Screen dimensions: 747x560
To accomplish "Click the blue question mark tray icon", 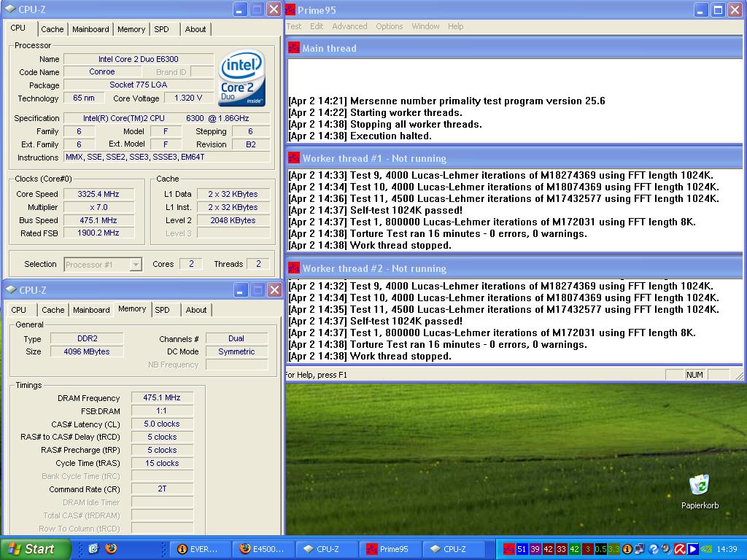I will [654, 549].
